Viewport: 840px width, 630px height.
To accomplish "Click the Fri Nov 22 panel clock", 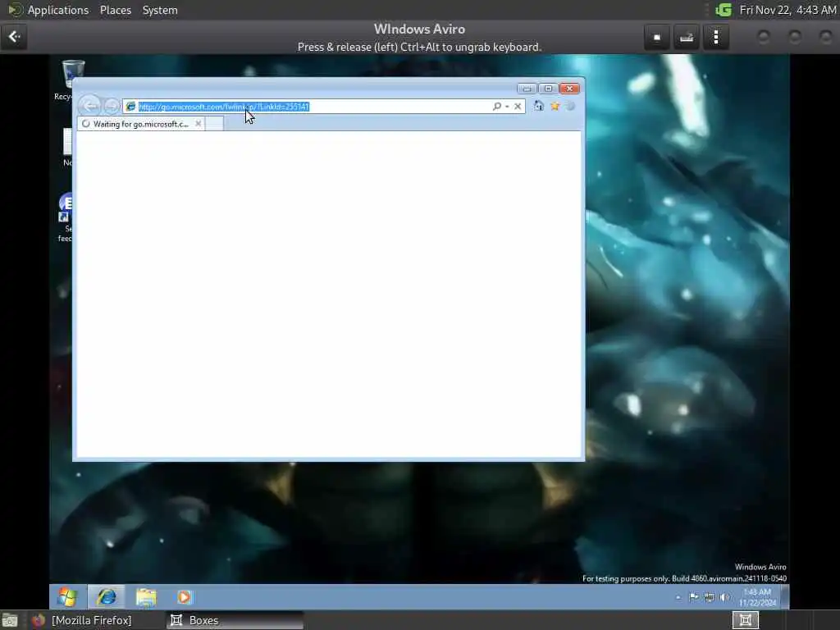I will point(787,10).
